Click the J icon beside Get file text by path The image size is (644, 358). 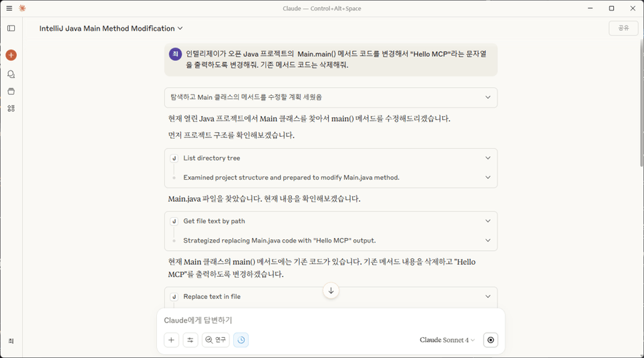tap(174, 221)
